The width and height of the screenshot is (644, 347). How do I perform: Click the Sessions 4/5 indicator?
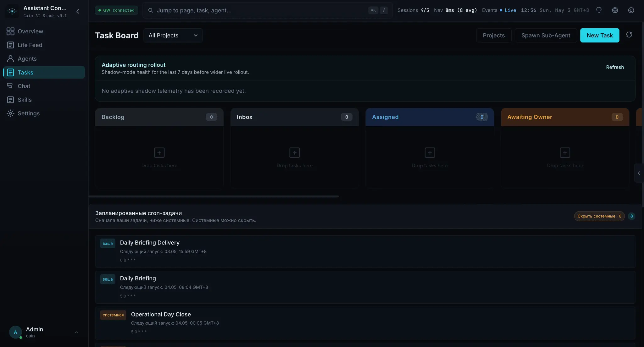click(x=413, y=10)
